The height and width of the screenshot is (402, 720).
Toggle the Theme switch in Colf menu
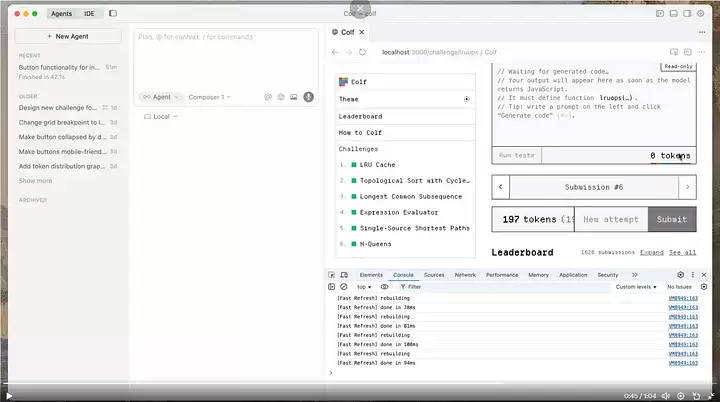coord(466,99)
